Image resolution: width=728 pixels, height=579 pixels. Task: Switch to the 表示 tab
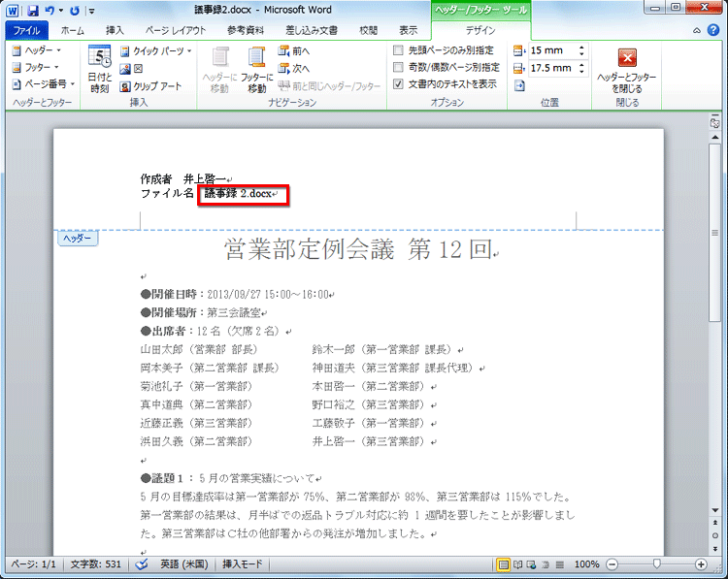(408, 31)
